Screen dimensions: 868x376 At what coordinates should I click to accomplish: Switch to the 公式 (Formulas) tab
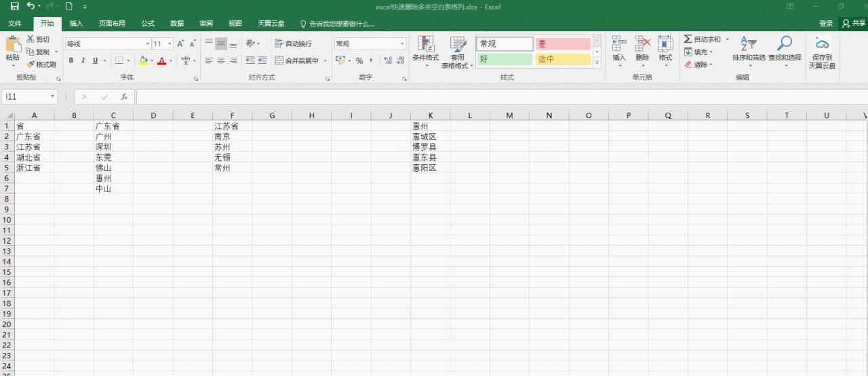(148, 23)
